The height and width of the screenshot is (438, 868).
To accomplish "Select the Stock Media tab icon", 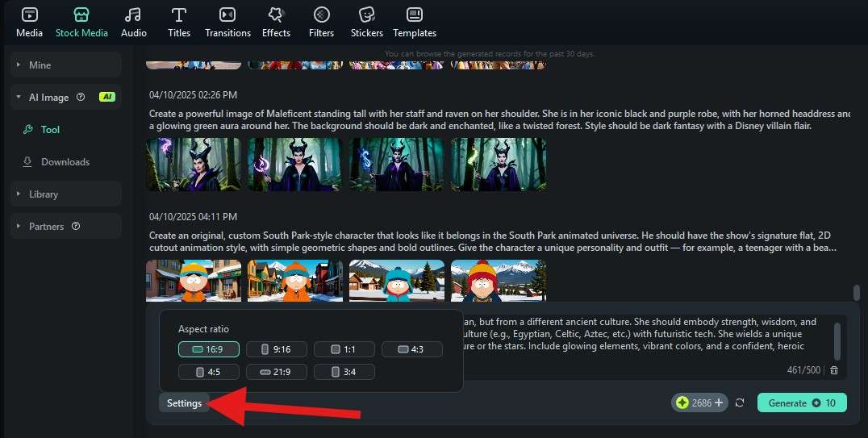I will [x=81, y=15].
